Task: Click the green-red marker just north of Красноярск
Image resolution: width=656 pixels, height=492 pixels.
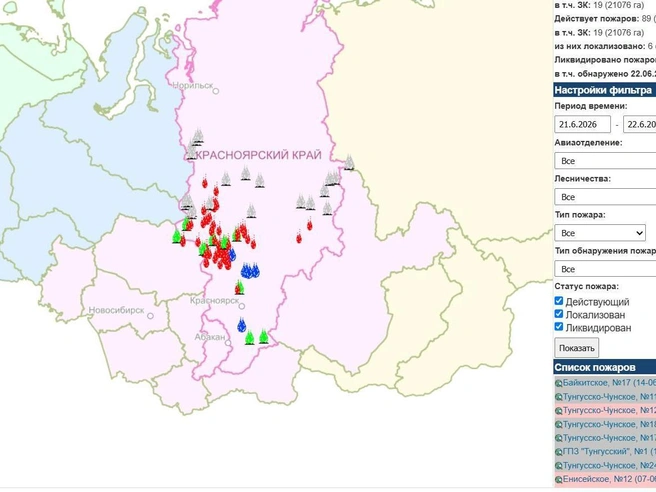Action: (239, 287)
